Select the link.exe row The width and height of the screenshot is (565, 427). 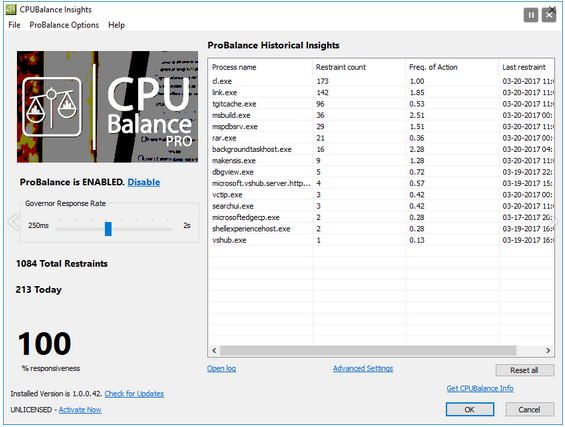pyautogui.click(x=381, y=93)
